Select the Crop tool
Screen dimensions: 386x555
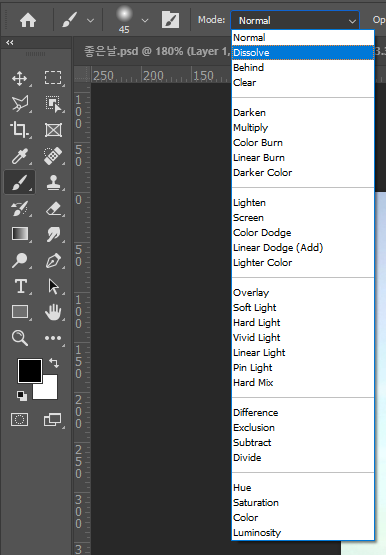tap(19, 130)
